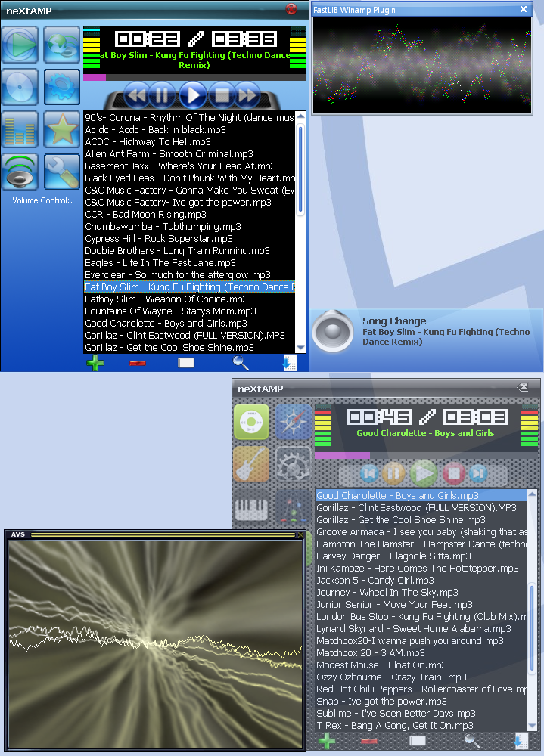Click red close button on blue neXtAMP
Image resolution: width=544 pixels, height=756 pixels.
[x=291, y=8]
